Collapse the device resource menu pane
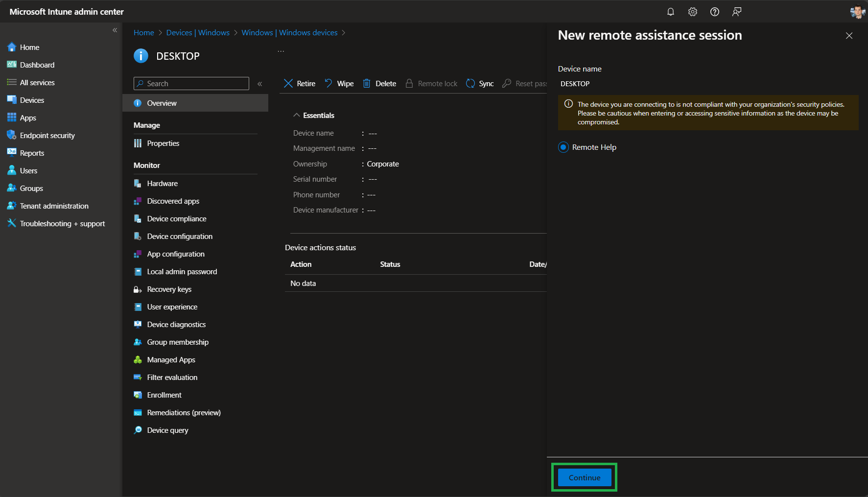Viewport: 868px width, 497px height. [259, 84]
